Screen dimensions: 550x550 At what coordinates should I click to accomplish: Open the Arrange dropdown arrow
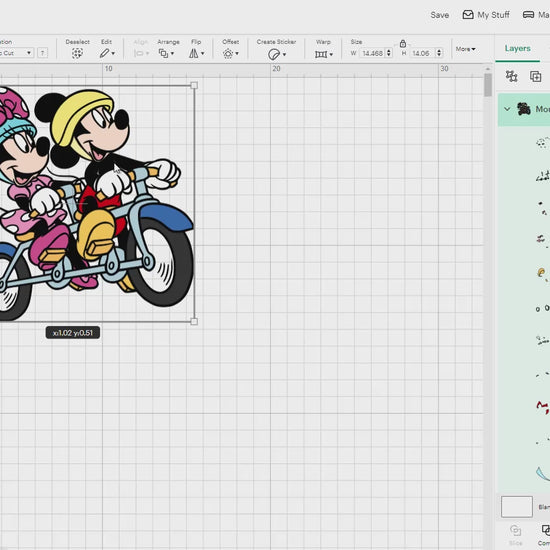point(172,54)
